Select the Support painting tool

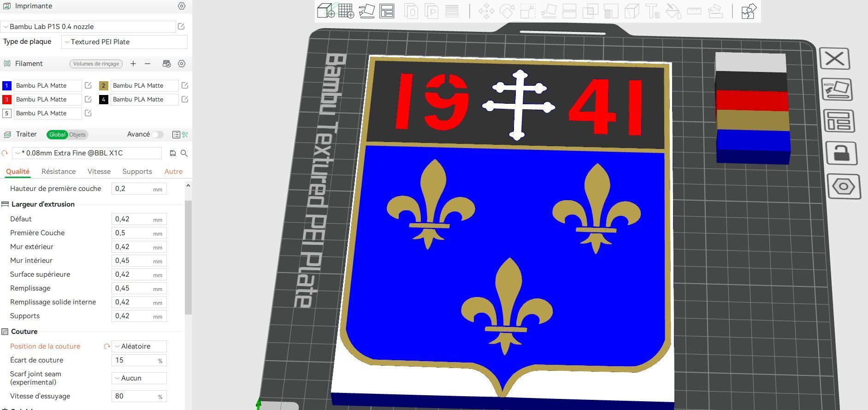(x=611, y=11)
